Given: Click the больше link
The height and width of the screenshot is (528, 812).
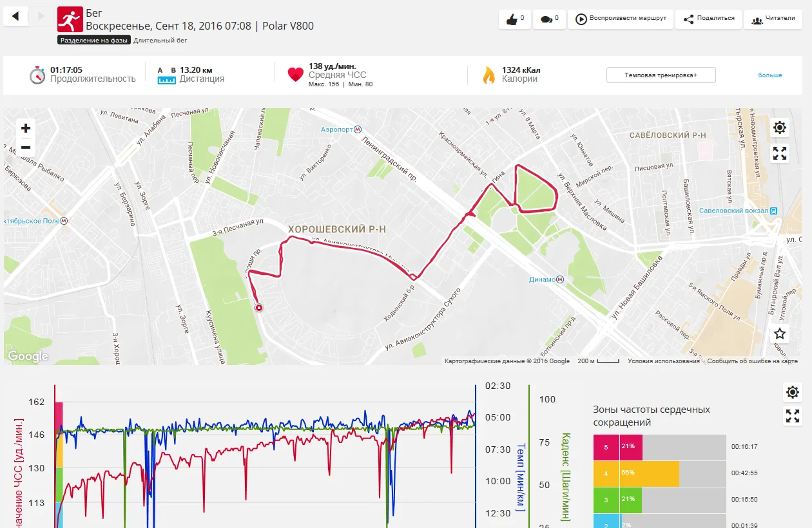Looking at the screenshot, I should coord(770,75).
